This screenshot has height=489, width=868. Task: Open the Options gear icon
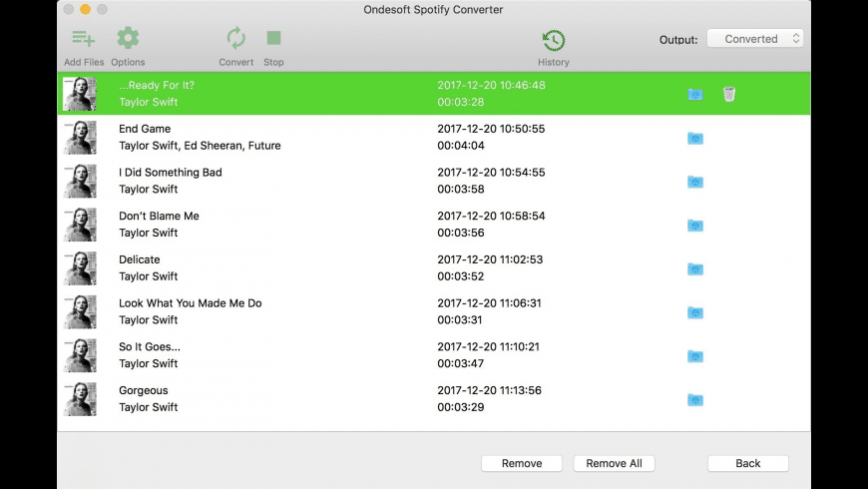point(128,38)
